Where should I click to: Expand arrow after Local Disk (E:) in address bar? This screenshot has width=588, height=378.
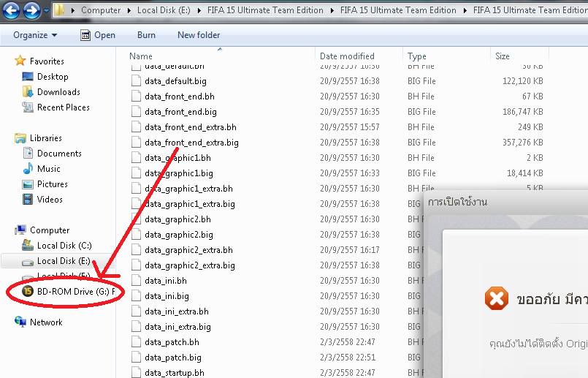pyautogui.click(x=199, y=10)
